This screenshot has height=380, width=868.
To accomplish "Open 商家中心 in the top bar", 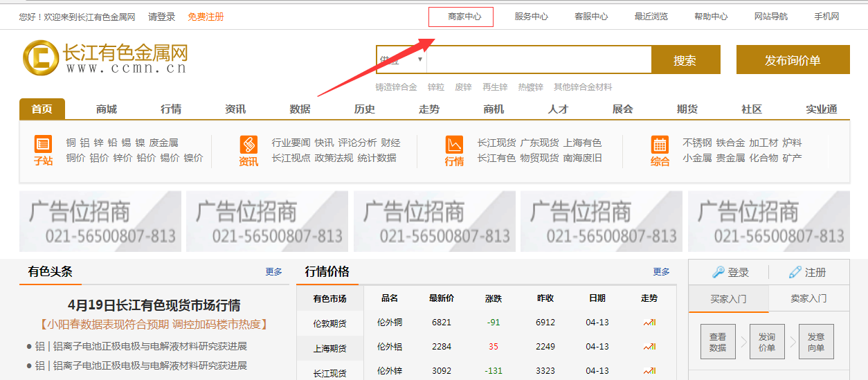I will pos(464,17).
